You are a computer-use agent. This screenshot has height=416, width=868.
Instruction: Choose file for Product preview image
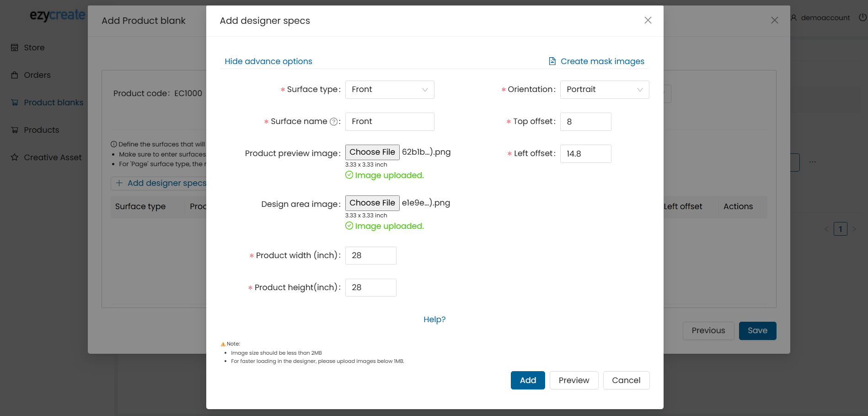coord(372,152)
